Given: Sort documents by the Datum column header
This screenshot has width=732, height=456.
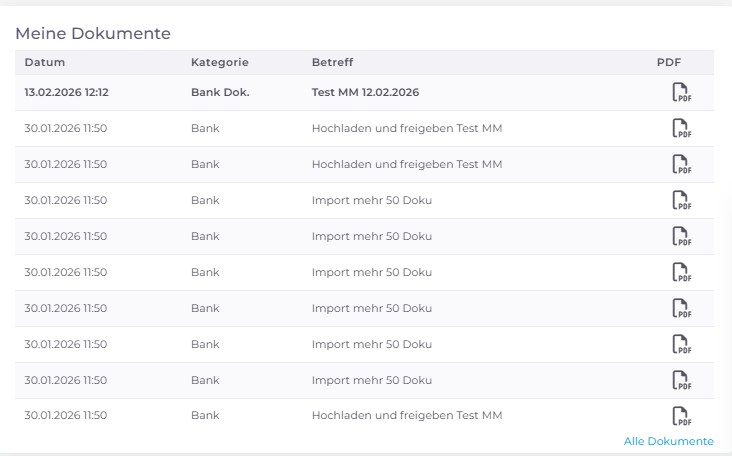Looking at the screenshot, I should [x=45, y=62].
